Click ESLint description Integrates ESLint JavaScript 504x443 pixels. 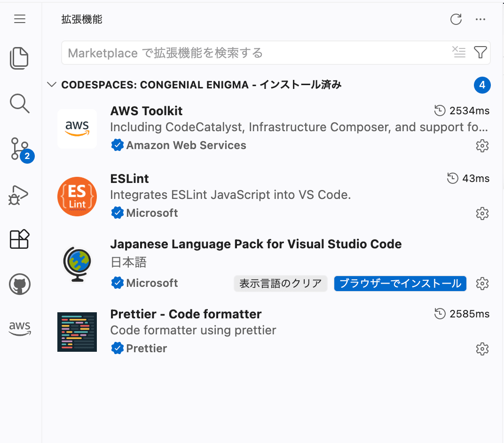230,195
